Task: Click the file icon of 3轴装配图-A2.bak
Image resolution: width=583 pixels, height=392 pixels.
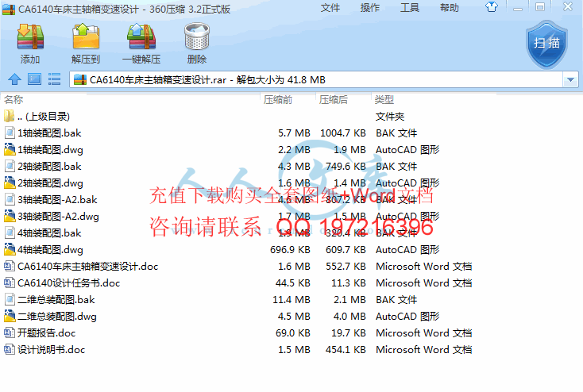Action: (x=10, y=199)
